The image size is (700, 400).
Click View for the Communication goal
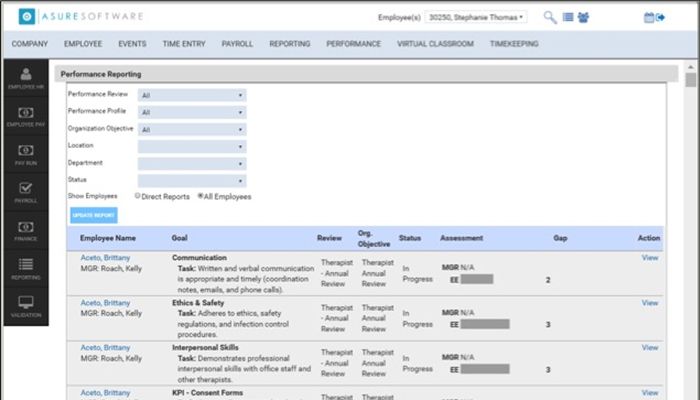tap(650, 258)
